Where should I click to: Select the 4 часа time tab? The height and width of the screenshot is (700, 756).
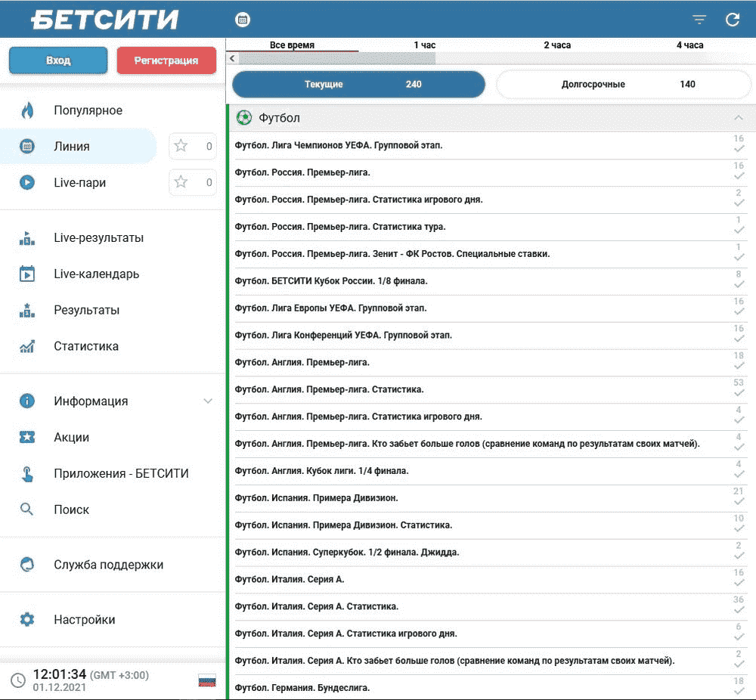tap(689, 45)
